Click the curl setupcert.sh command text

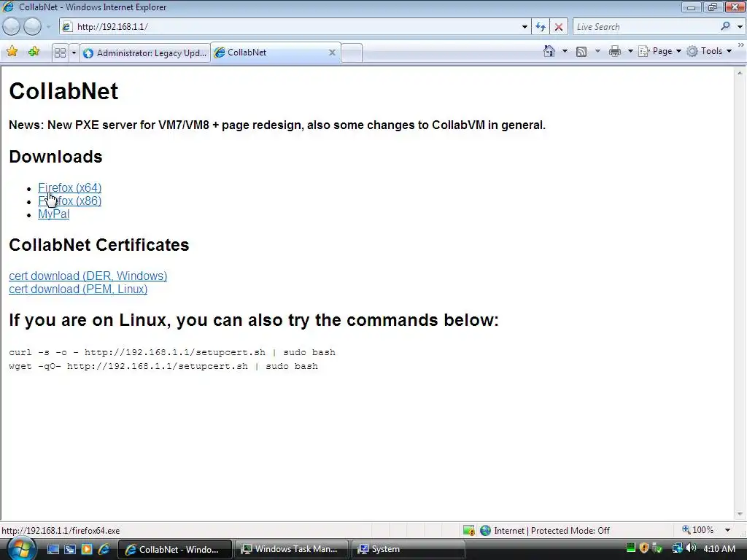coord(172,352)
